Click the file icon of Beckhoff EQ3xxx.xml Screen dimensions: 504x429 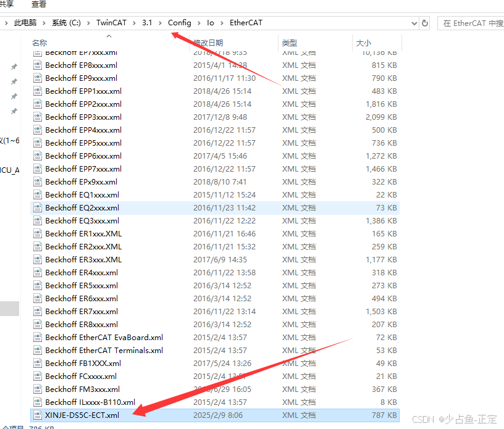click(x=38, y=221)
